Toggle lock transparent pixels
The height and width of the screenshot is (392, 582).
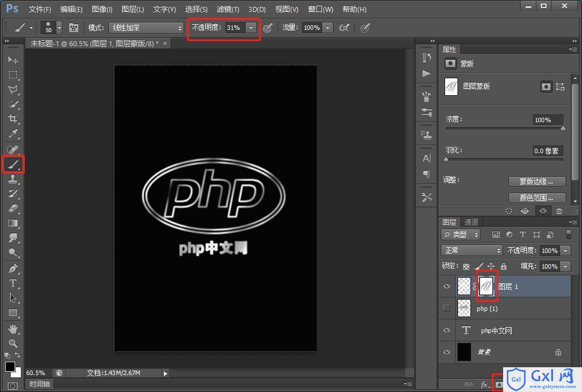coord(466,266)
